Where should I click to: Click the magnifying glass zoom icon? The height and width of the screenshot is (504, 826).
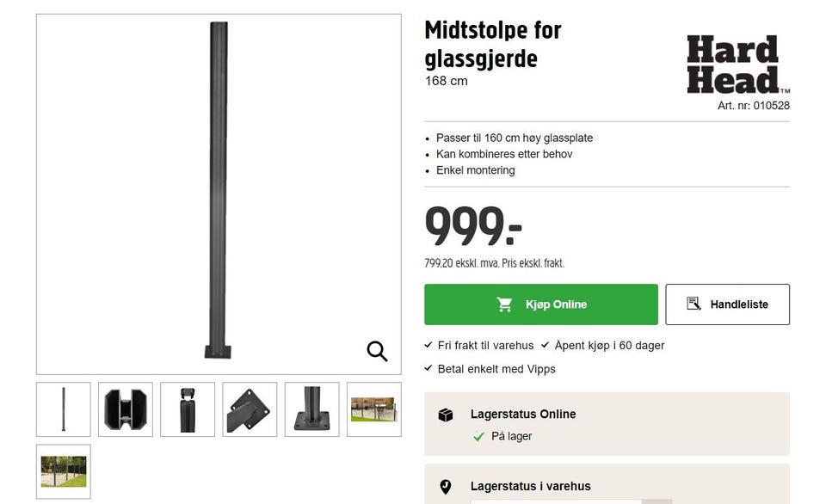[x=377, y=351]
